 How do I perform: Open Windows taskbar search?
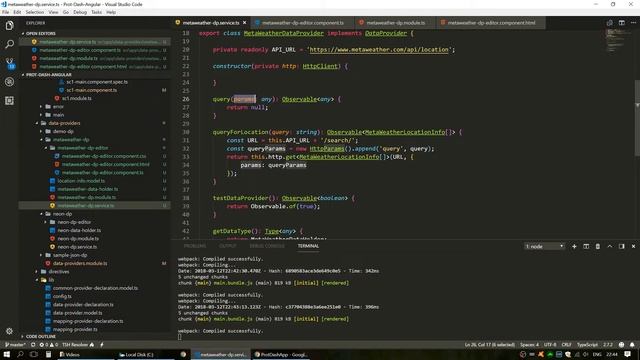(x=20, y=354)
